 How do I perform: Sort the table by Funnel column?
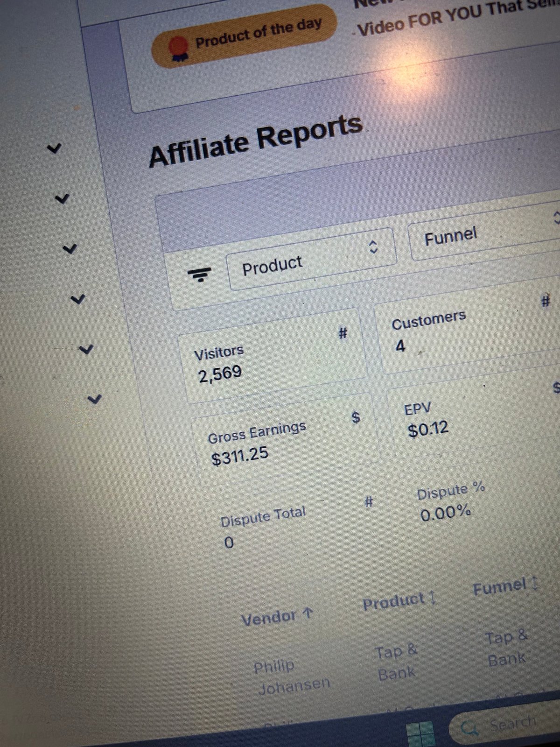tap(506, 586)
